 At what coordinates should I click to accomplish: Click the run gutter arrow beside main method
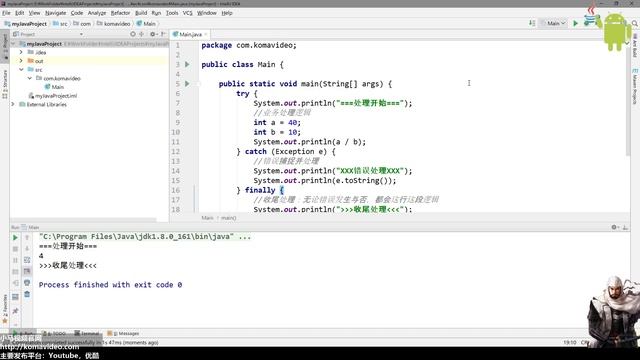pos(187,84)
